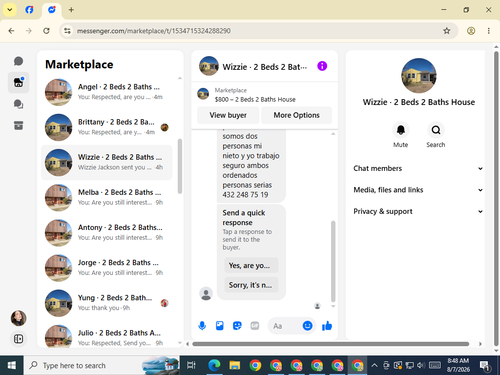The image size is (500, 375).
Task: Attach a file with photo icon
Action: pos(220,326)
